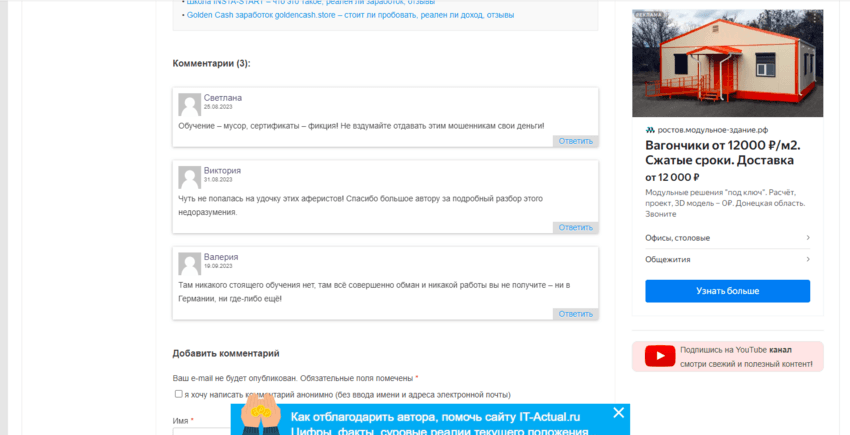Viewport: 850px width, 435px height.
Task: Expand the 'Офисы, столовые' ad row
Action: pyautogui.click(x=726, y=238)
